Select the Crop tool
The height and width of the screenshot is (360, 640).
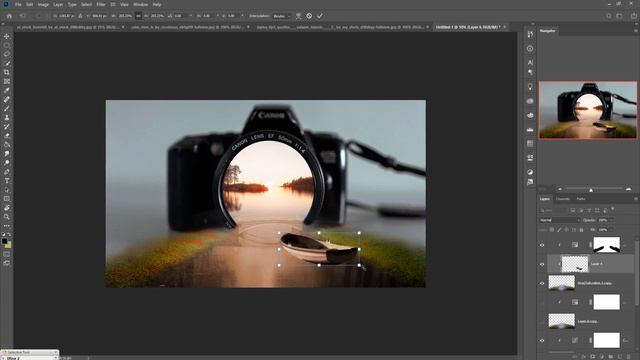coord(7,72)
